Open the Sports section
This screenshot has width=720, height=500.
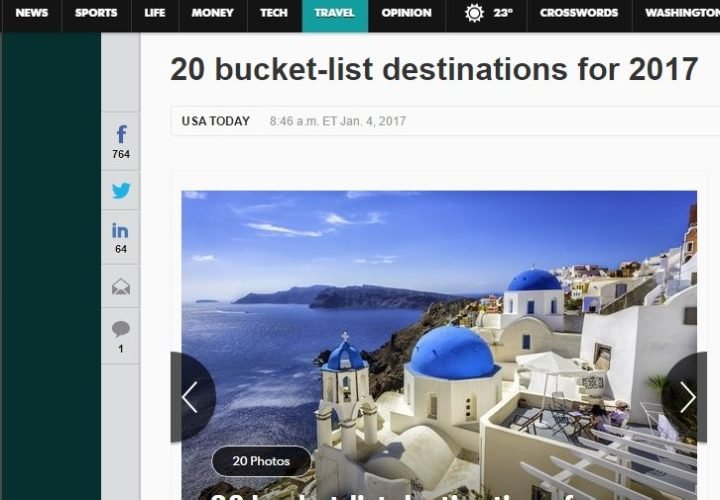click(x=96, y=13)
